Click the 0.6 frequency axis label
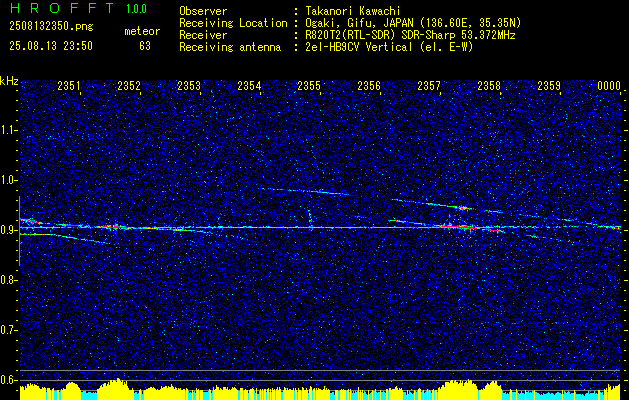 pos(8,380)
